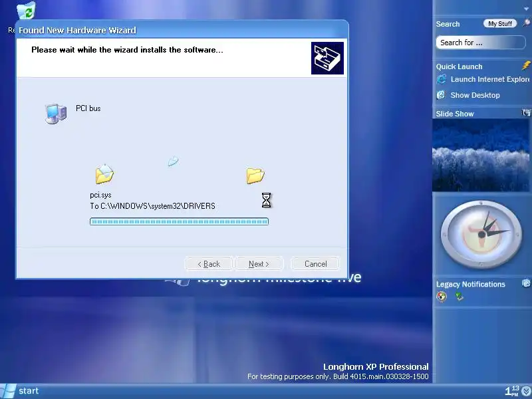Open the start menu
532x399 pixels.
tap(20, 391)
